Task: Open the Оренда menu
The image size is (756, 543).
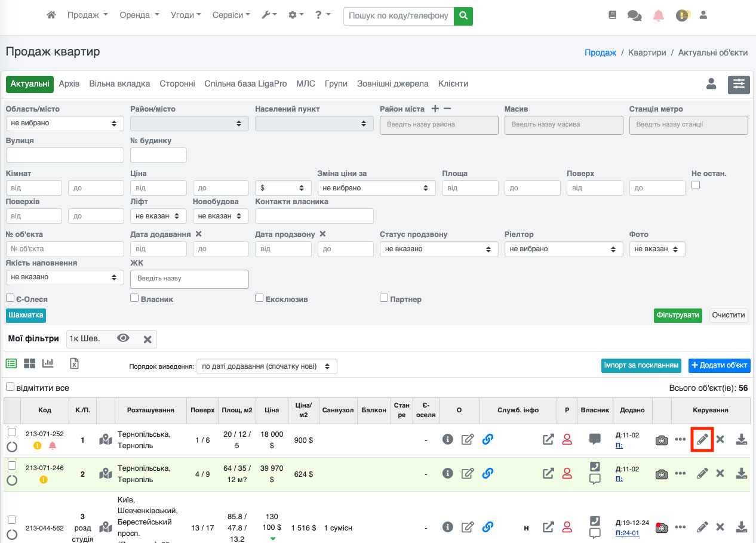Action: pos(139,15)
